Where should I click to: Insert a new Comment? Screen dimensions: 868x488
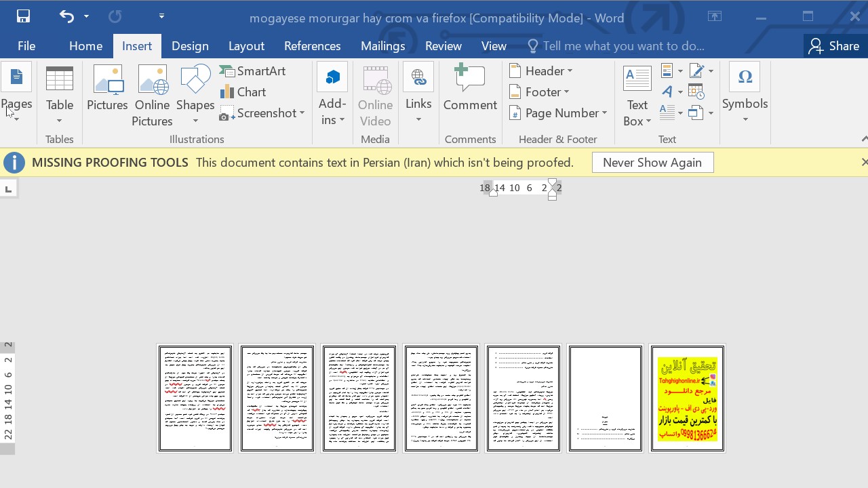pyautogui.click(x=470, y=87)
